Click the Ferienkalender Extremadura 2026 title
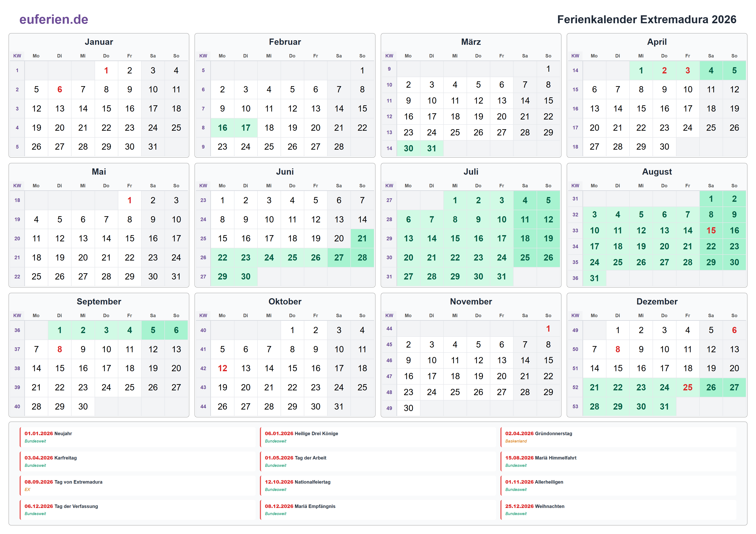Viewport: 756px width, 534px height. [x=646, y=19]
